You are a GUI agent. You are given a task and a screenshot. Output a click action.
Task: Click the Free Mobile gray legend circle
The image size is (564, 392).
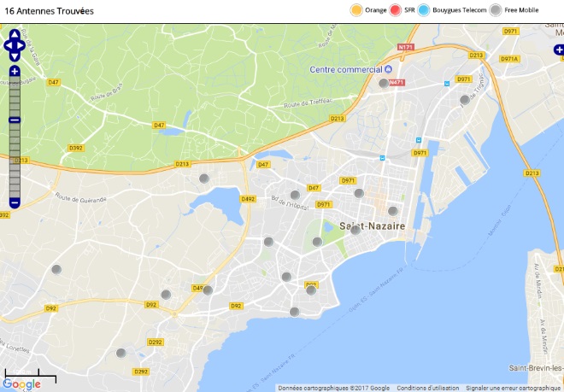[496, 10]
